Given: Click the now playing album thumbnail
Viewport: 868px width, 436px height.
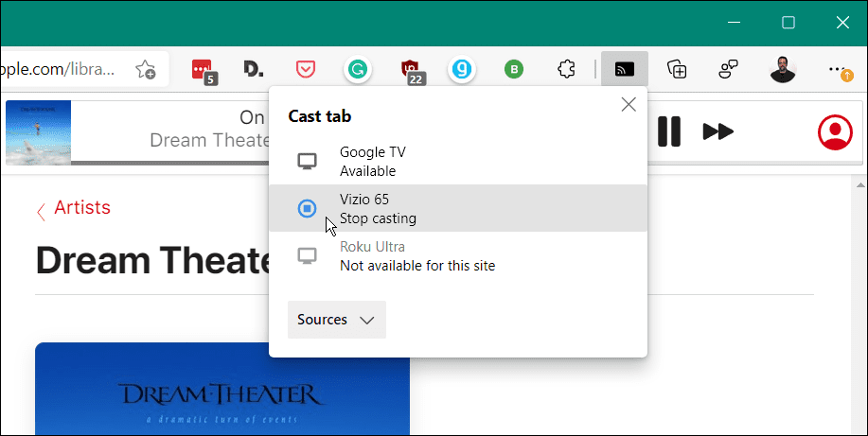Looking at the screenshot, I should tap(38, 132).
